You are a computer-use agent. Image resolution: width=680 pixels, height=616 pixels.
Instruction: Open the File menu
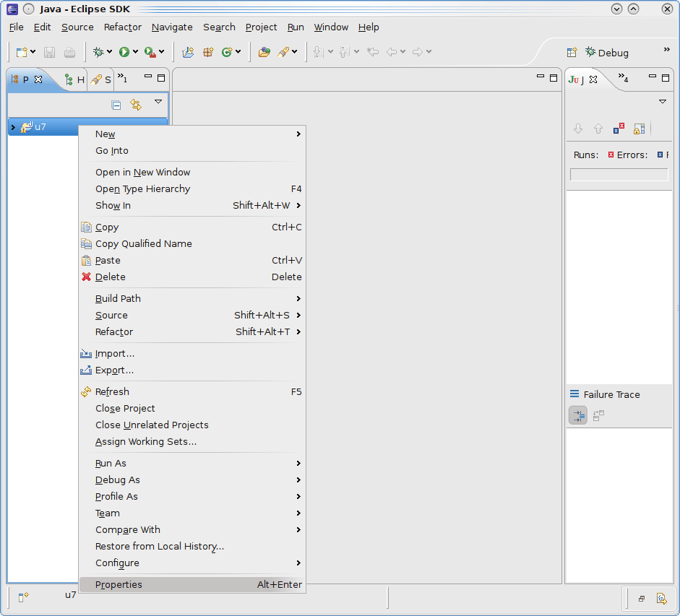point(17,27)
